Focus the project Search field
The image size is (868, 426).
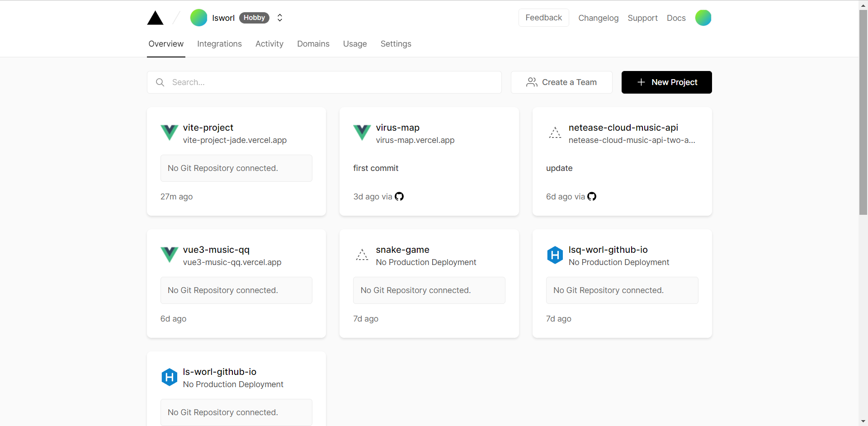(x=324, y=82)
